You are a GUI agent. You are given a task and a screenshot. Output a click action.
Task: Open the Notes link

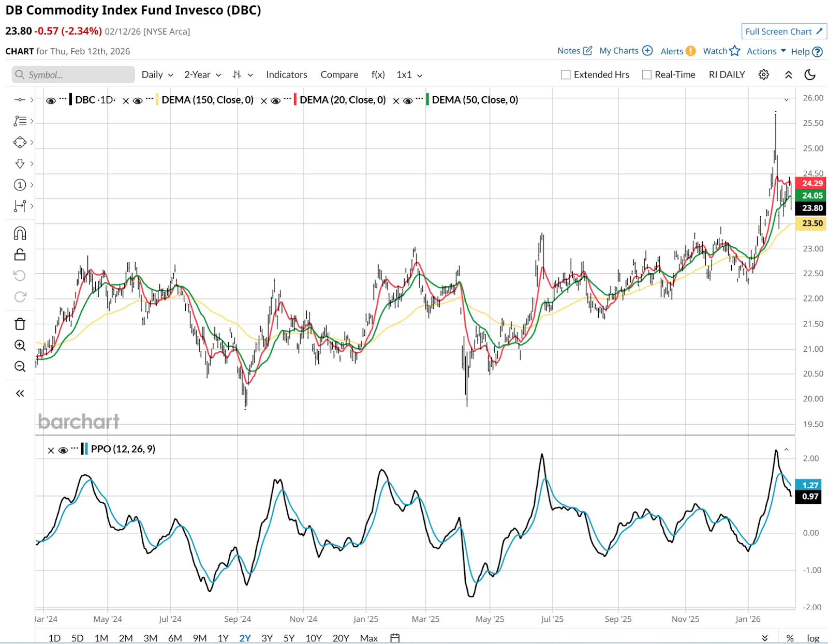click(x=574, y=51)
